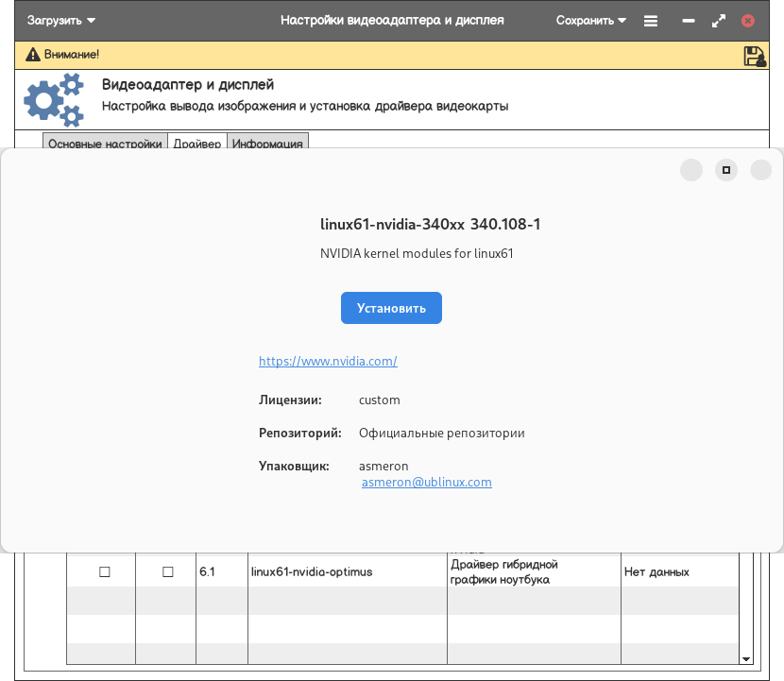Viewport: 784px width, 681px height.
Task: Click the save-as-user floppy icon
Action: (x=755, y=56)
